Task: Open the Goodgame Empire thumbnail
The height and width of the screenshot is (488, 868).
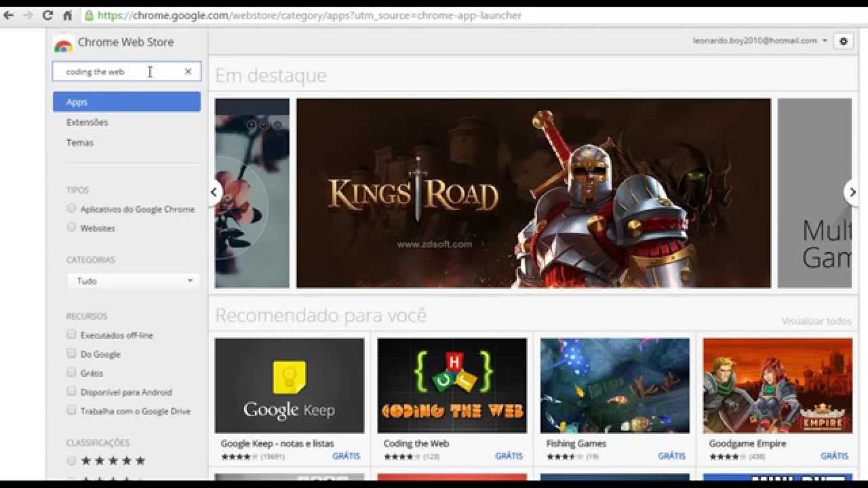Action: click(x=778, y=386)
